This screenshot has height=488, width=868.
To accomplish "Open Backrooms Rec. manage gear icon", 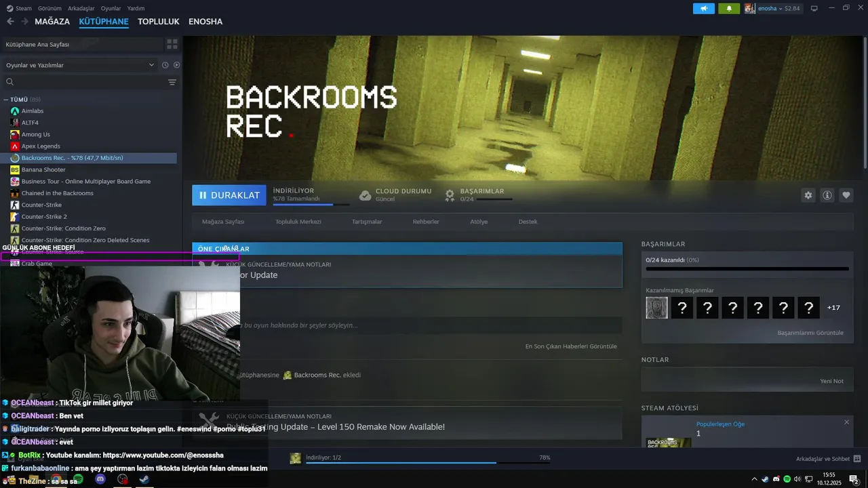I will pyautogui.click(x=808, y=195).
